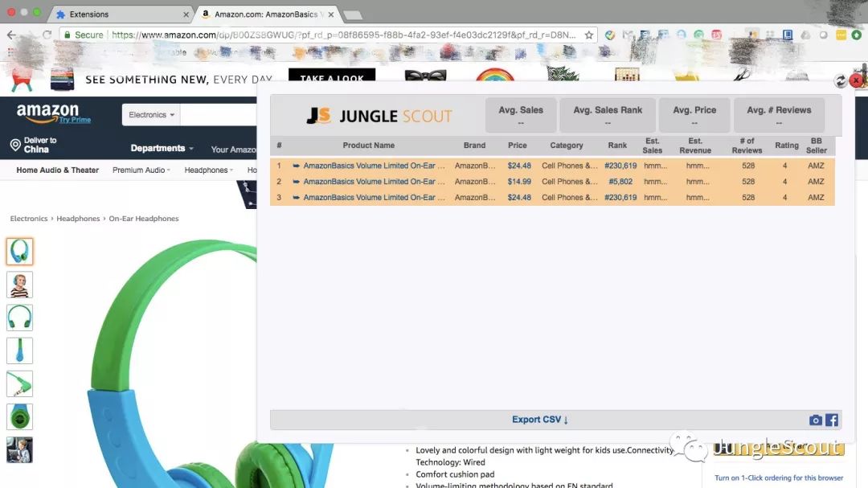Click the camera screenshot icon

pyautogui.click(x=816, y=420)
